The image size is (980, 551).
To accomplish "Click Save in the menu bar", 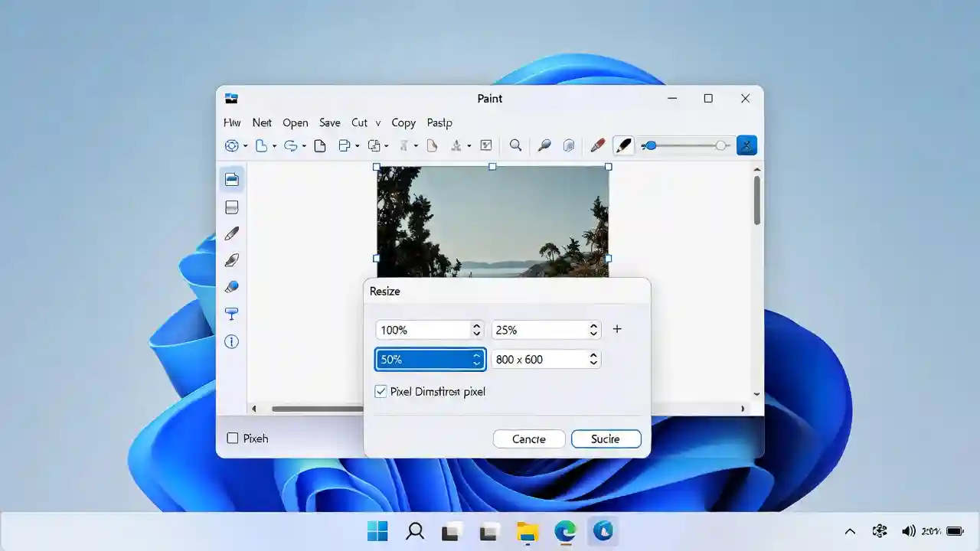I will pyautogui.click(x=330, y=122).
